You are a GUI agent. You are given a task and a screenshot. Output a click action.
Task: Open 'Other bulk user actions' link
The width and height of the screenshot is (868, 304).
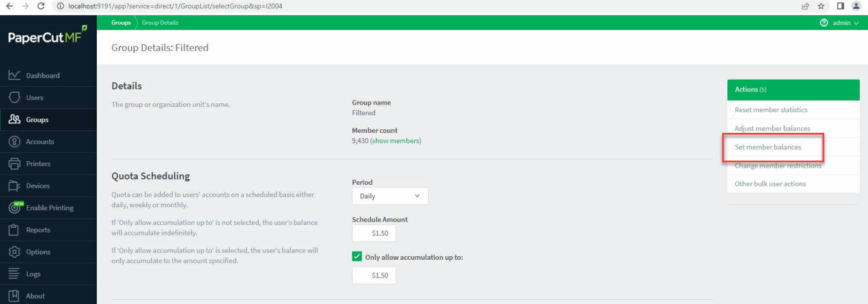coord(770,184)
